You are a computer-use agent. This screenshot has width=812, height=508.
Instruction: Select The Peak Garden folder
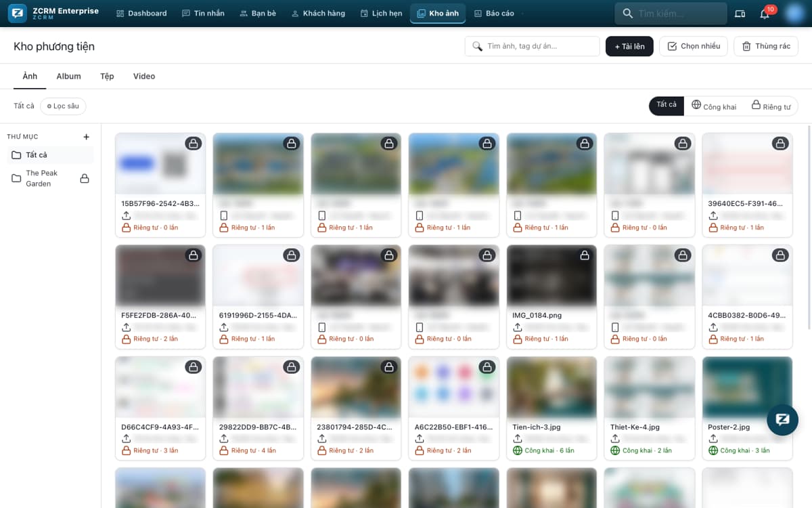click(51, 178)
